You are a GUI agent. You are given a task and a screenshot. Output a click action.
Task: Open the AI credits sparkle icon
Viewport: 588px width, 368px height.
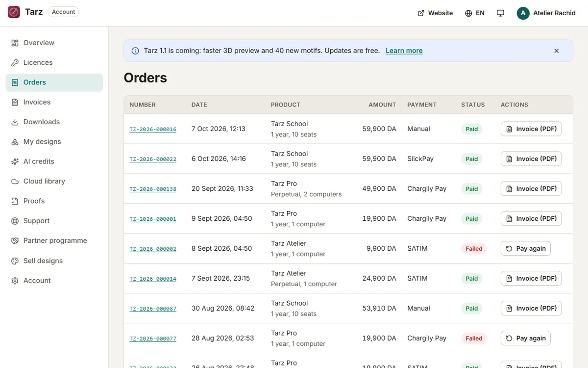click(15, 161)
